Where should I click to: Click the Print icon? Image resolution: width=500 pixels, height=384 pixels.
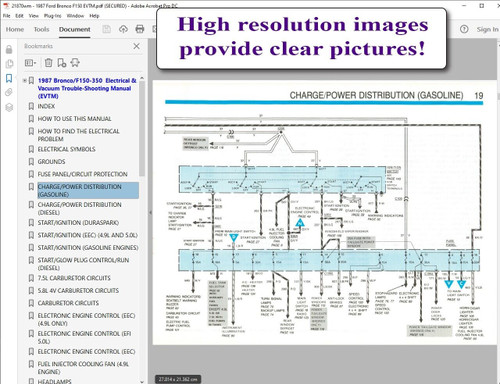(x=140, y=29)
